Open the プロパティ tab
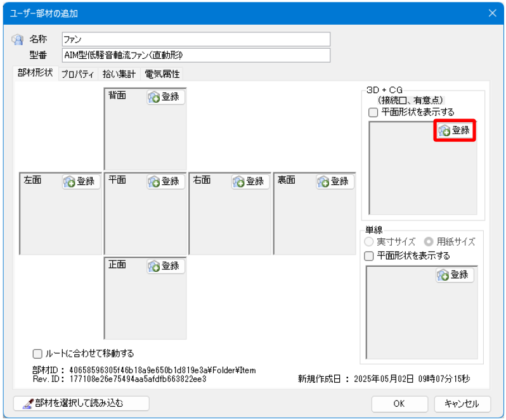This screenshot has height=420, width=506. [77, 74]
